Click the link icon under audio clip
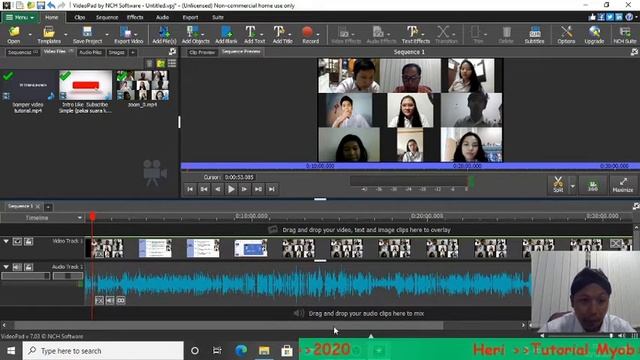 pos(121,300)
